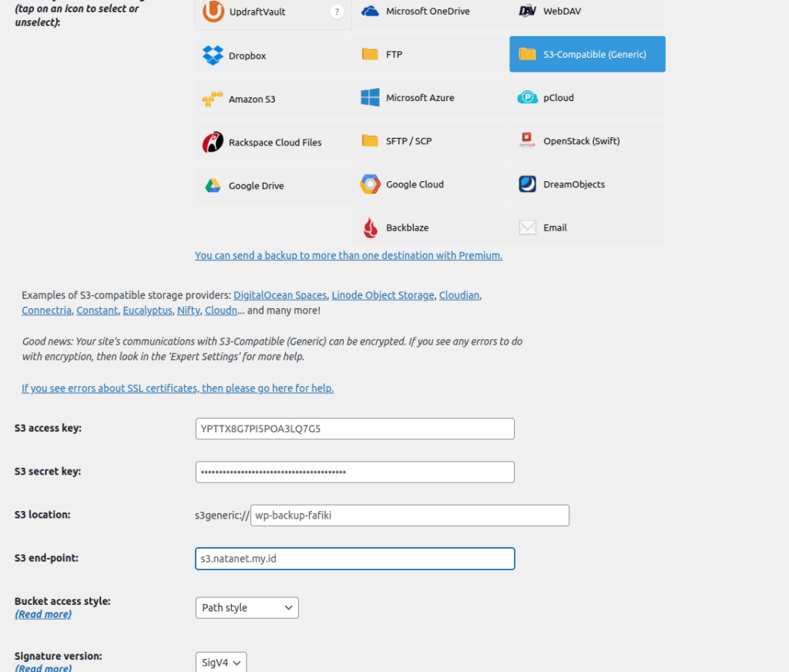The height and width of the screenshot is (672, 789).
Task: Pick the Microsoft Azure Windows icon
Action: (370, 98)
